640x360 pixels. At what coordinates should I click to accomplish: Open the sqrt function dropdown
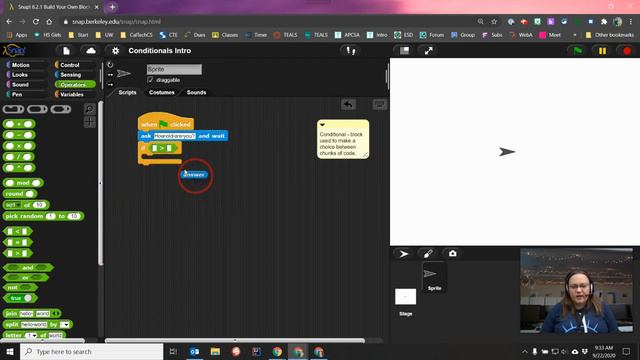pos(19,205)
